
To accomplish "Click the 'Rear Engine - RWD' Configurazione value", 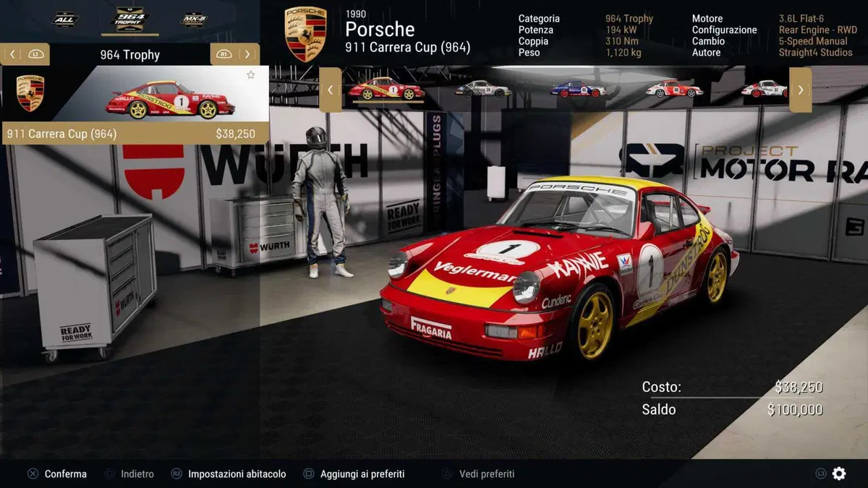I will tap(817, 30).
